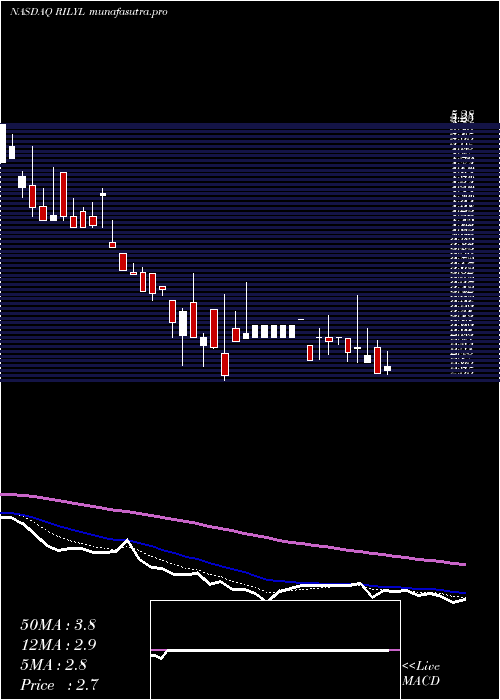The width and height of the screenshot is (500, 700).
Task: Click the 12MA : 2.9 label
Action: pos(58,645)
